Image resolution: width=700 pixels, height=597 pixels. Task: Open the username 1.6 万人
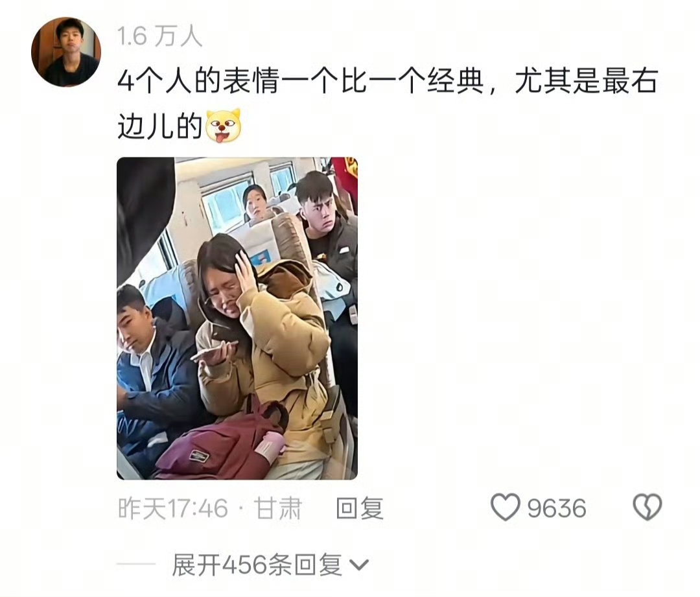[160, 36]
